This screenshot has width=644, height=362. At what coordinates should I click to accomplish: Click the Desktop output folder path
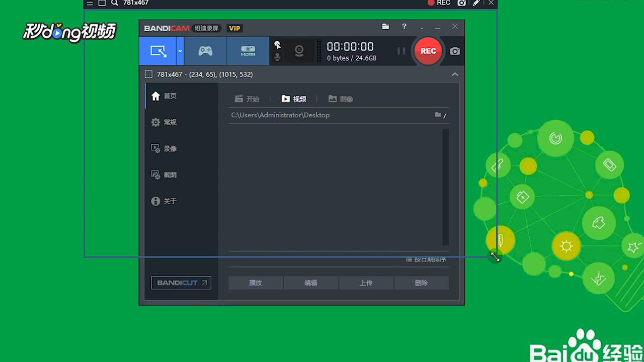(280, 115)
